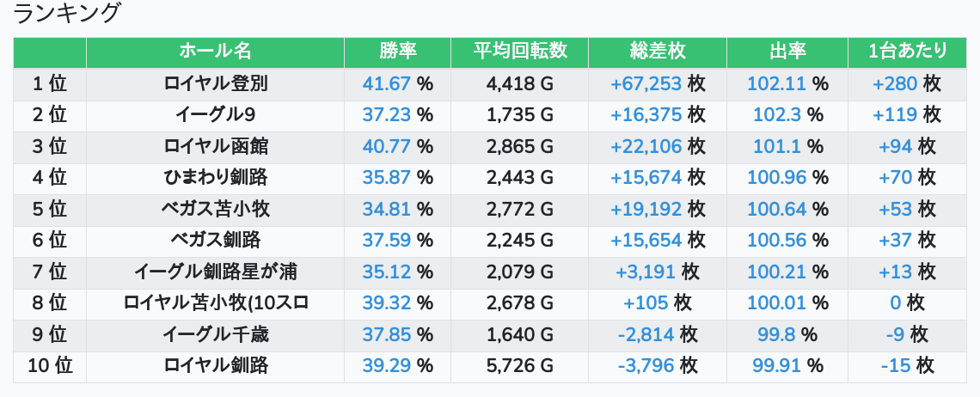980x397 pixels.
Task: Select the -3,796 total difference value
Action: point(646,365)
